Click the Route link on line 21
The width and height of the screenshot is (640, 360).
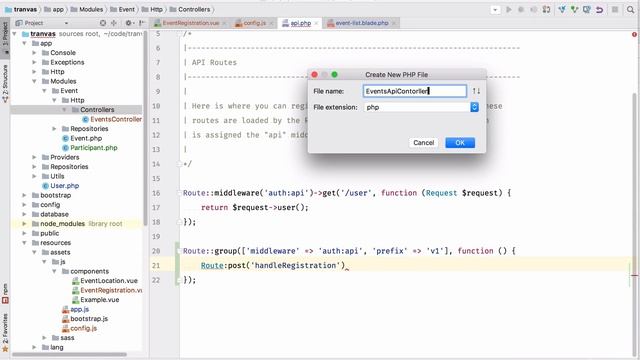coord(212,266)
